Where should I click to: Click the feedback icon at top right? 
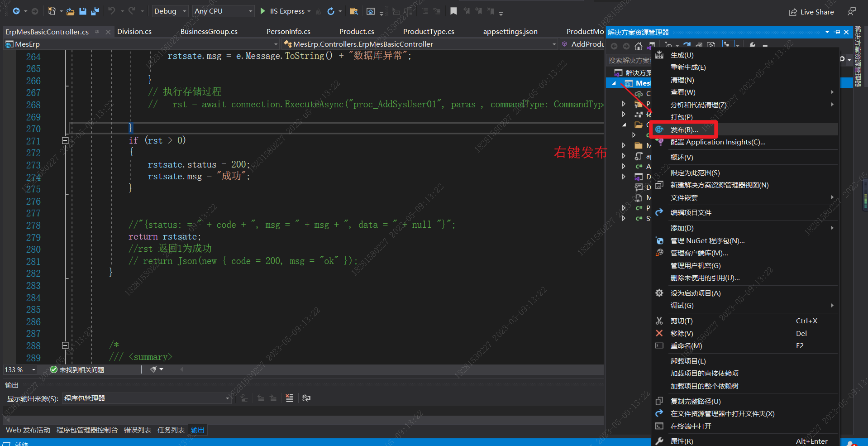pyautogui.click(x=852, y=11)
